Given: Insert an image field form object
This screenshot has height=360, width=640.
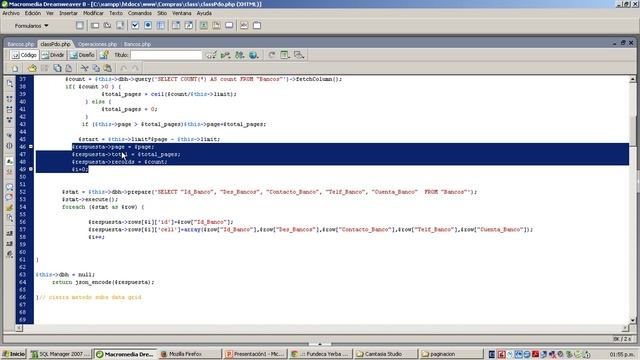Looking at the screenshot, I should [204, 25].
